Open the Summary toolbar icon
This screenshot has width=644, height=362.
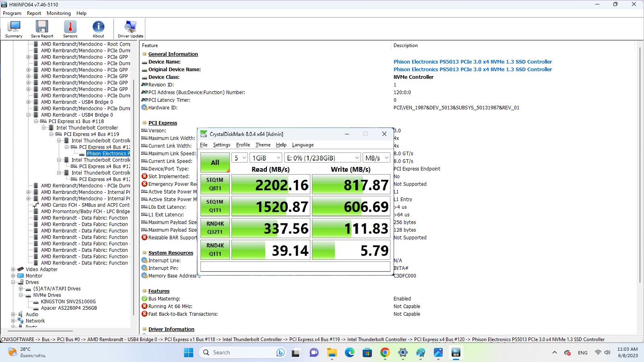tap(14, 27)
